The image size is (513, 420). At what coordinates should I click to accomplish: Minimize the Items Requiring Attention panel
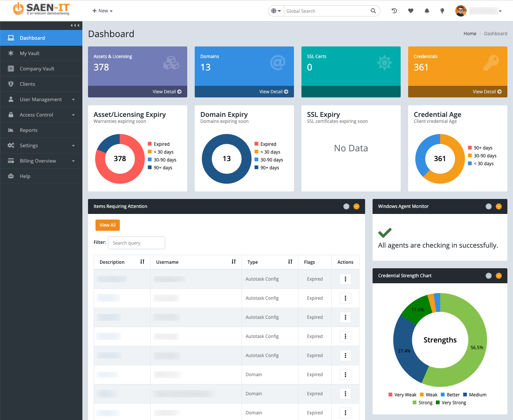pyautogui.click(x=356, y=206)
